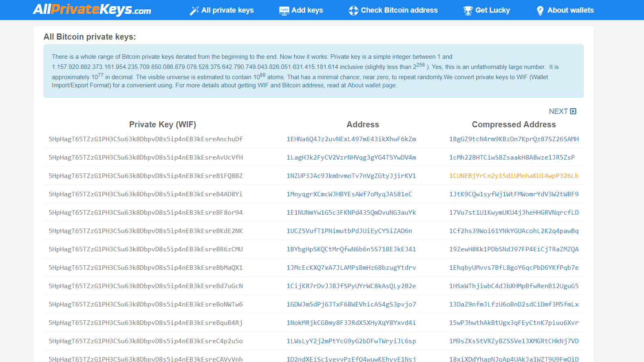Open address 1CijKR7rDvJJBJfSPyUYrWC8kAsQLy2B2e
644x362 pixels.
351,286
